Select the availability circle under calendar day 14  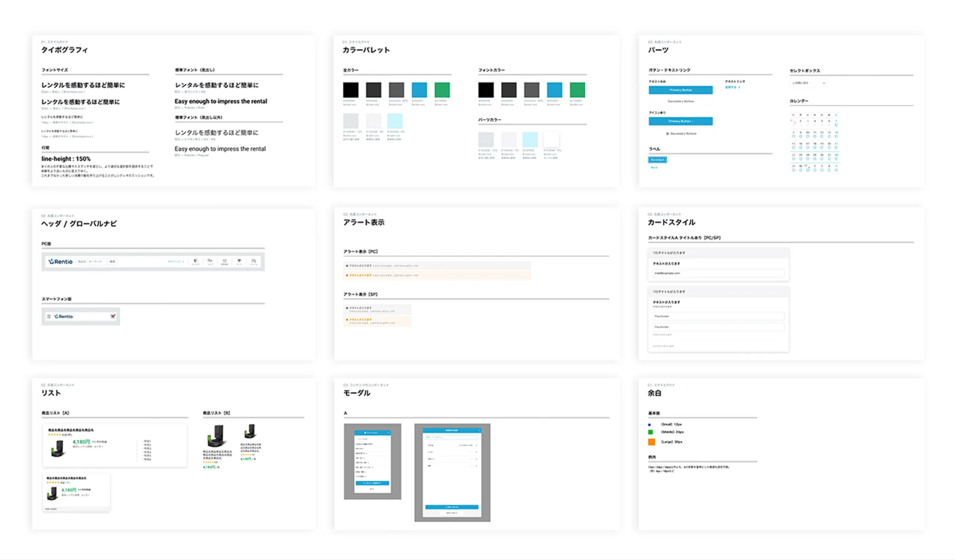click(836, 136)
